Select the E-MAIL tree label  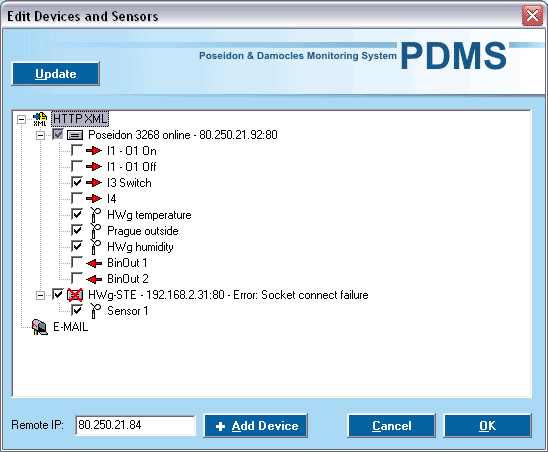pos(71,327)
